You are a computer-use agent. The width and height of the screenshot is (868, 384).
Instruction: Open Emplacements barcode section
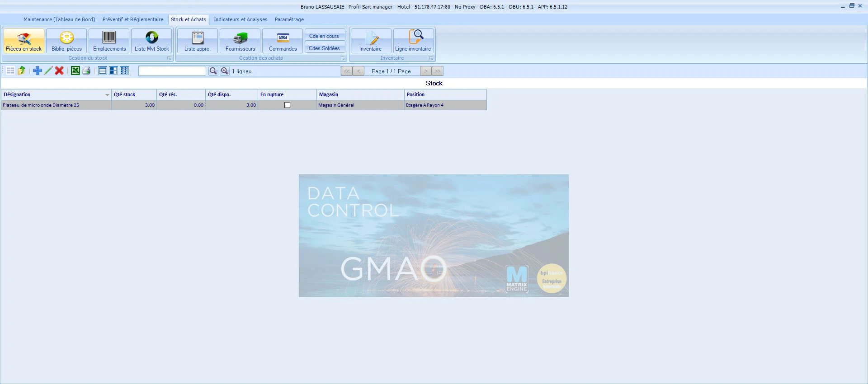pyautogui.click(x=109, y=41)
